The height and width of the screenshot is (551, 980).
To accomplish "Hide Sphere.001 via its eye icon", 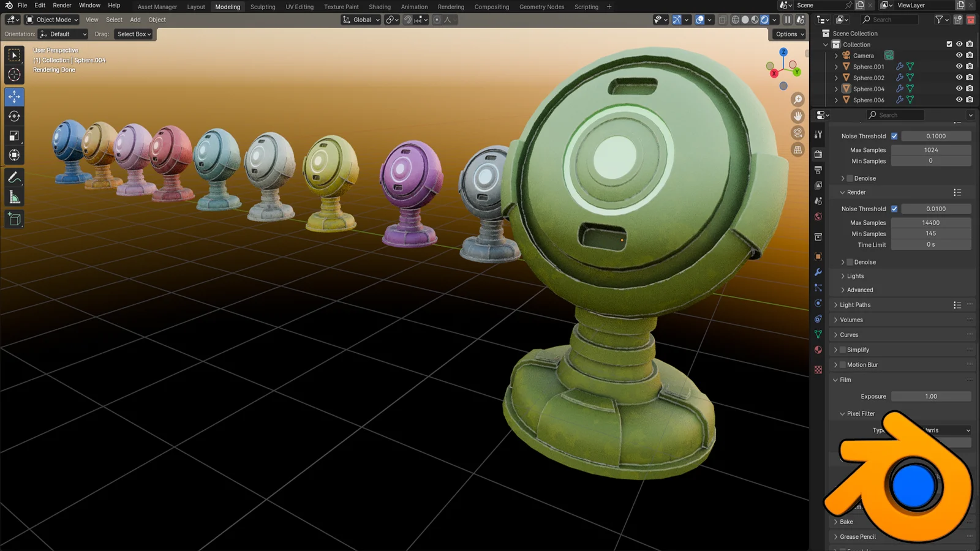I will pyautogui.click(x=959, y=66).
